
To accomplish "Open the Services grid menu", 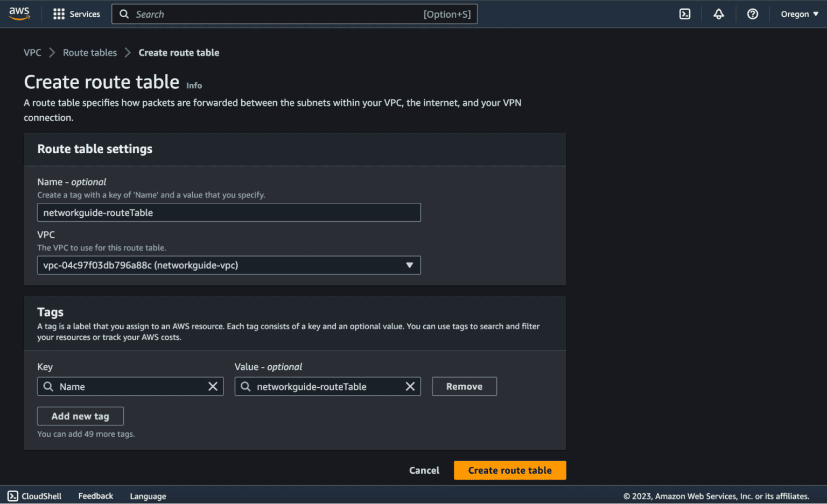I will click(x=76, y=13).
